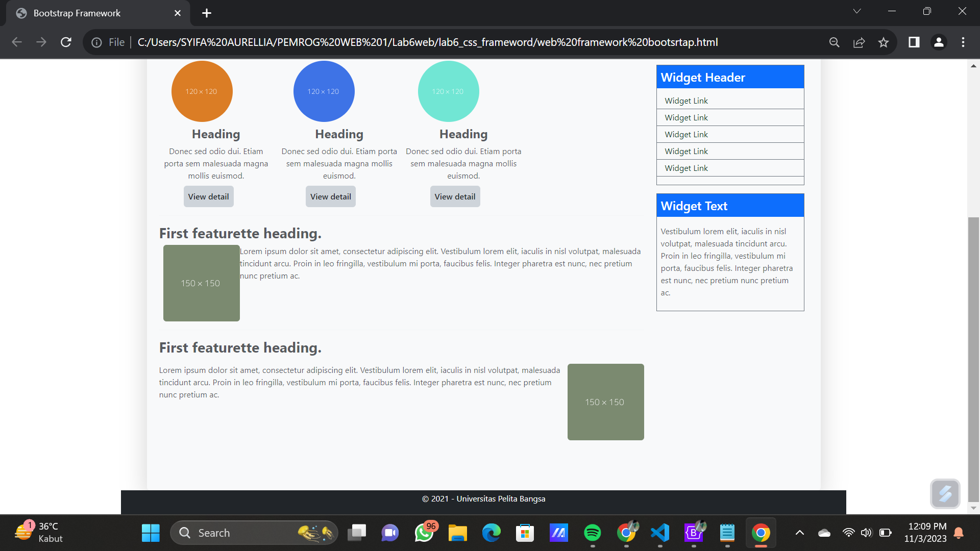Select the second Widget Link

point(686,117)
